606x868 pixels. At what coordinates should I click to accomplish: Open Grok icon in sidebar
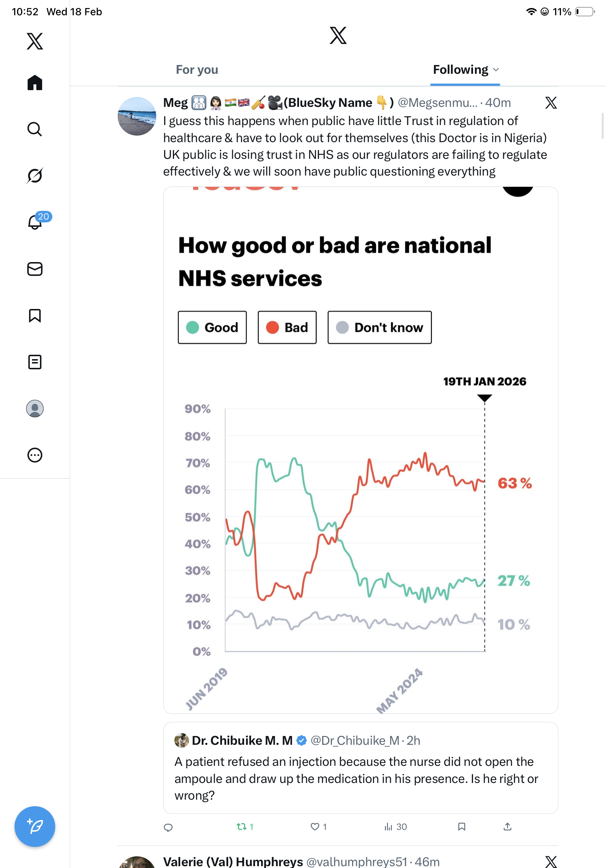tap(35, 176)
